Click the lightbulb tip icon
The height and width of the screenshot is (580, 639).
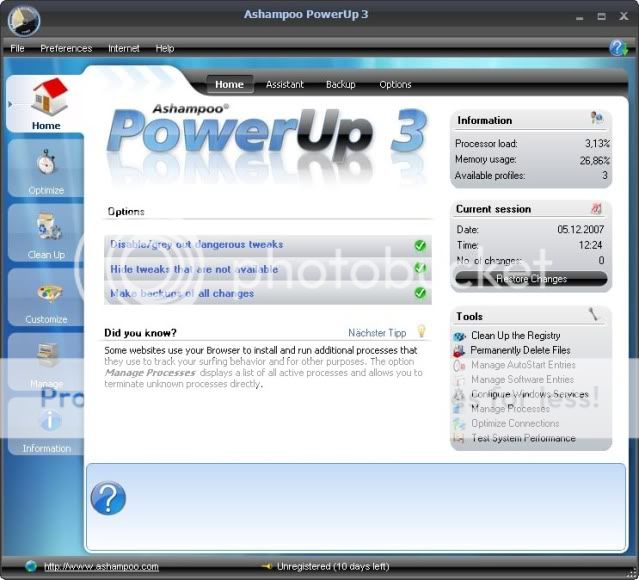pyautogui.click(x=421, y=332)
